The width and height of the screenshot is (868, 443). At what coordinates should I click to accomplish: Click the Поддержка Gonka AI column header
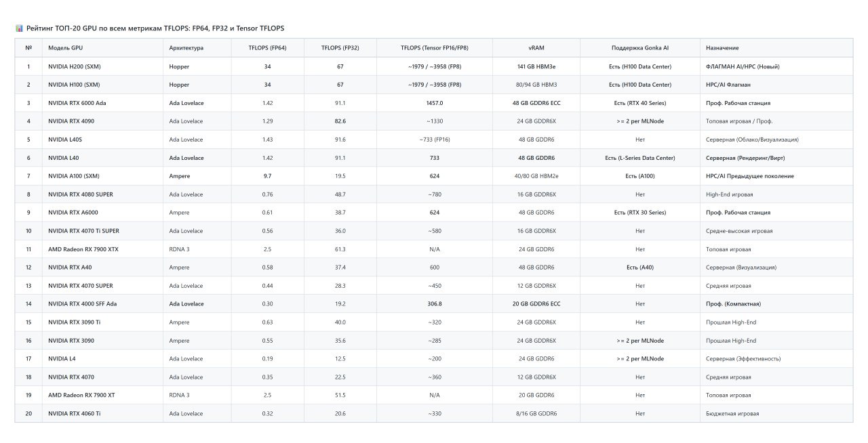640,48
